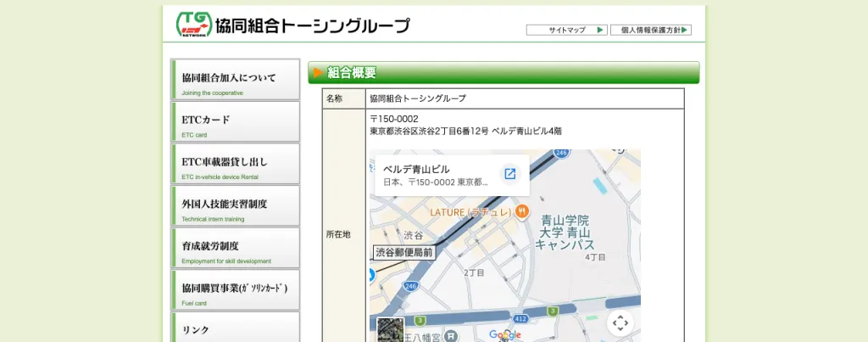
Task: Open the リンク menu item
Action: 236,328
